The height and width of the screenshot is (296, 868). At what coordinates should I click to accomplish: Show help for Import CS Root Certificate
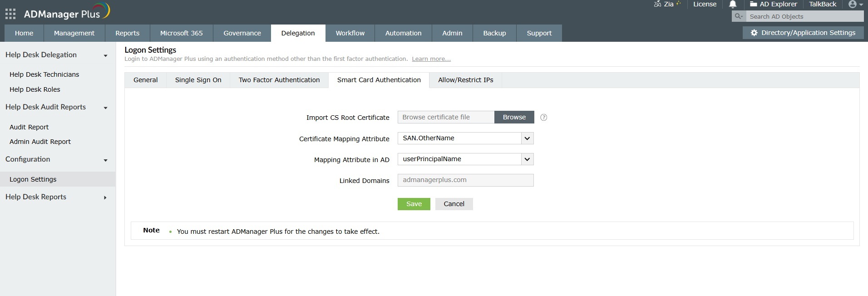(x=544, y=118)
